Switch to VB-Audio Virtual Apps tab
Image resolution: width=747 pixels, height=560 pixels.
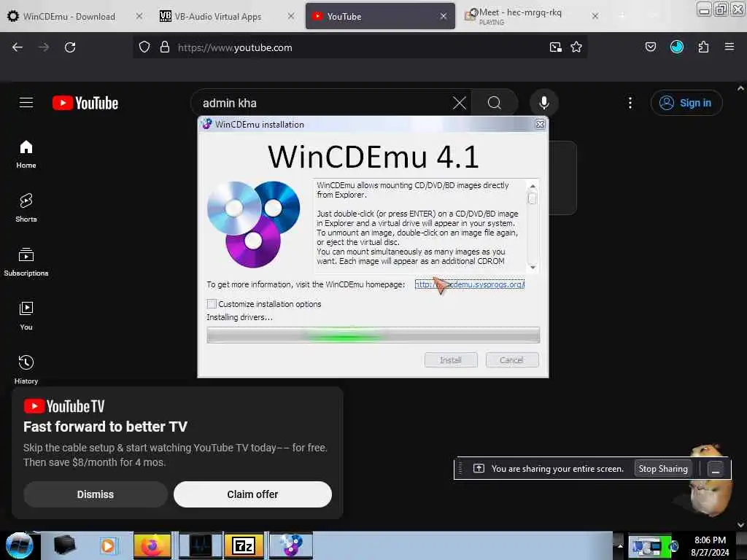tap(218, 16)
